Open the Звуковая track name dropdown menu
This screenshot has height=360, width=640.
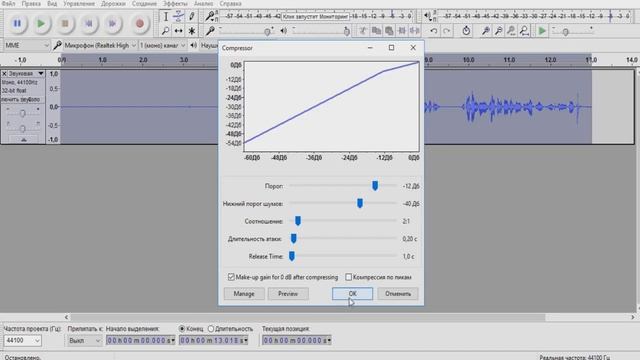pos(27,73)
